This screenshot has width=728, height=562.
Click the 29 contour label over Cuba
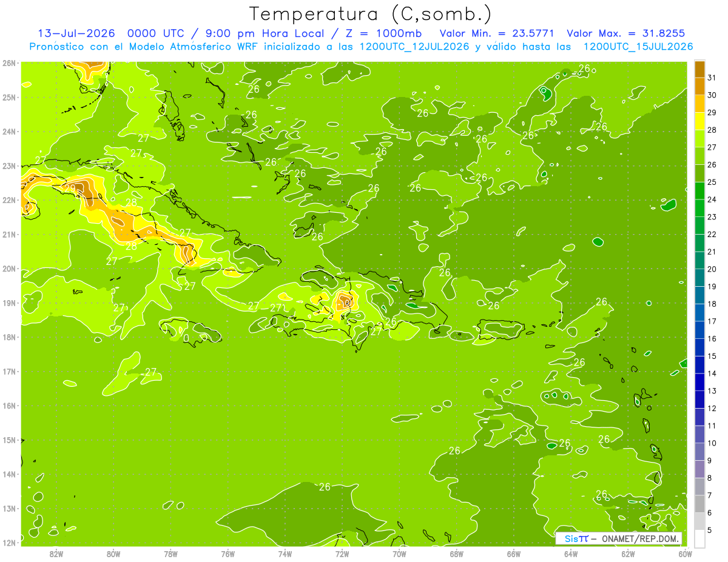coord(70,189)
